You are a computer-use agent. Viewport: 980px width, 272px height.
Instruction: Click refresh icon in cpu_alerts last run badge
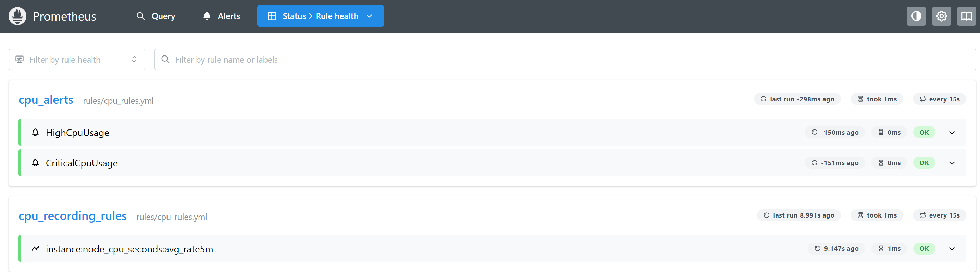(763, 99)
